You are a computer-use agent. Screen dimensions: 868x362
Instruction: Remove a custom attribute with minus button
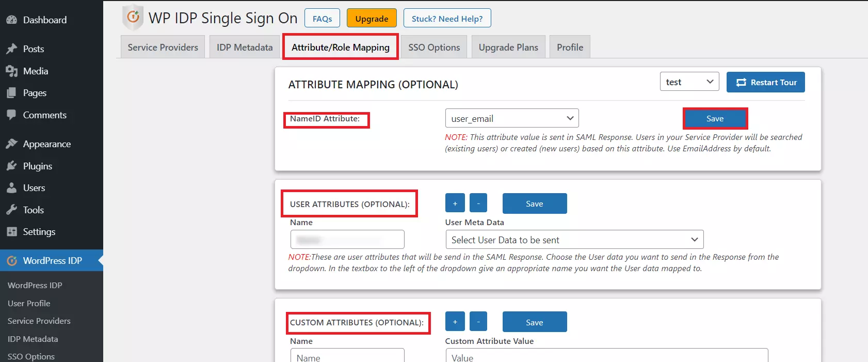click(x=478, y=321)
